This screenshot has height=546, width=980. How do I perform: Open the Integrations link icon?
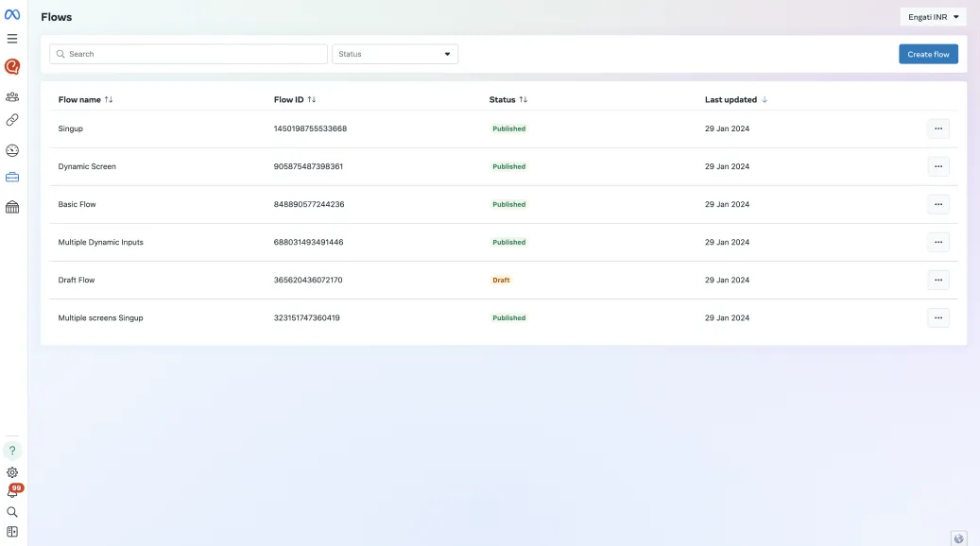point(11,119)
